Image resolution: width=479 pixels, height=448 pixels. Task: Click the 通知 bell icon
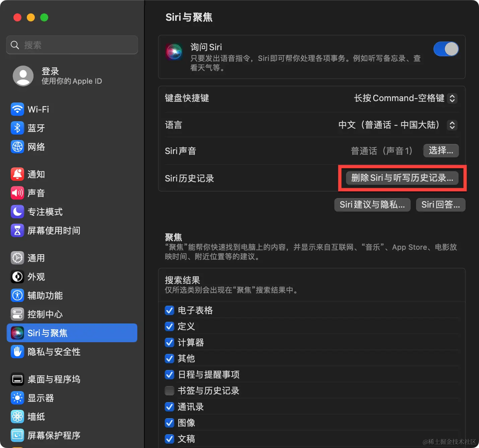(x=17, y=174)
